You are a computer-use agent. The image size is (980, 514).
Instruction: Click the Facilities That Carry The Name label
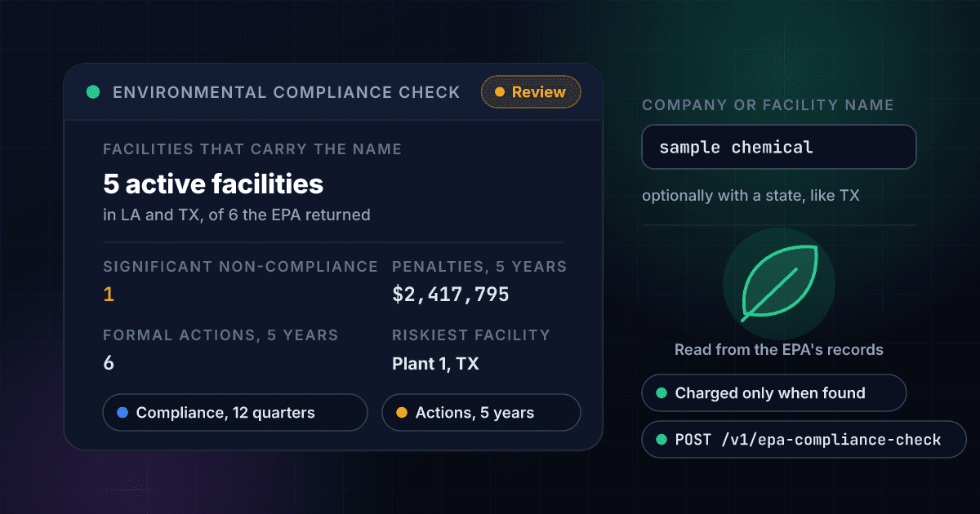252,149
